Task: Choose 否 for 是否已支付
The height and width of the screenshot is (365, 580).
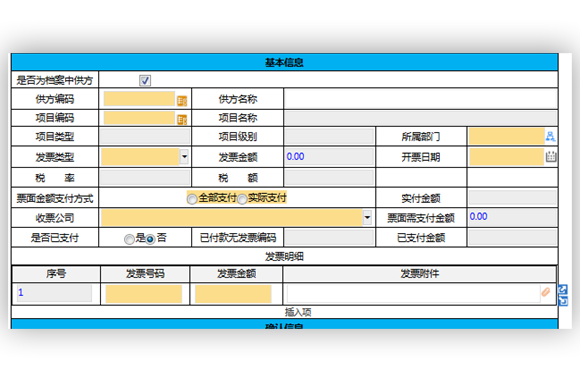Action: [150, 239]
